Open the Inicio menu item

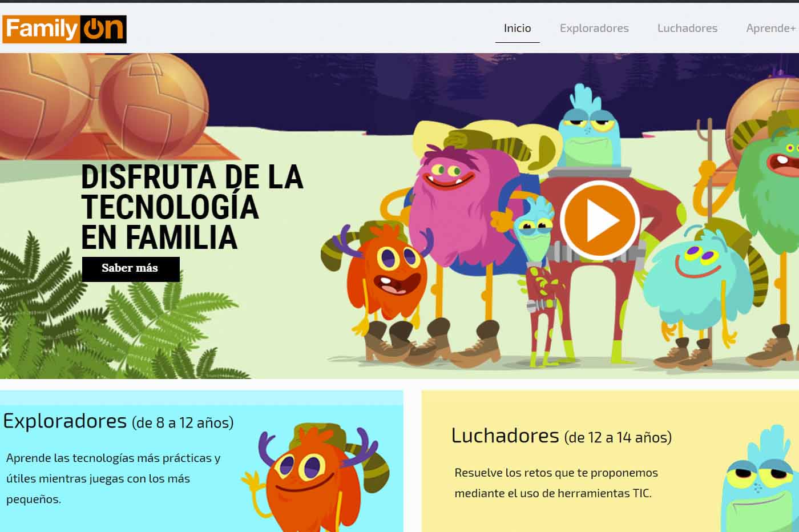click(x=517, y=29)
